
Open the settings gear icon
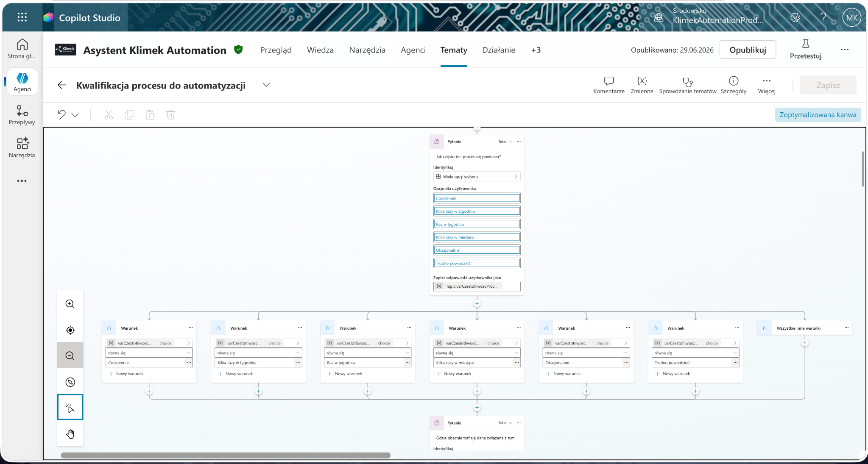(x=795, y=17)
